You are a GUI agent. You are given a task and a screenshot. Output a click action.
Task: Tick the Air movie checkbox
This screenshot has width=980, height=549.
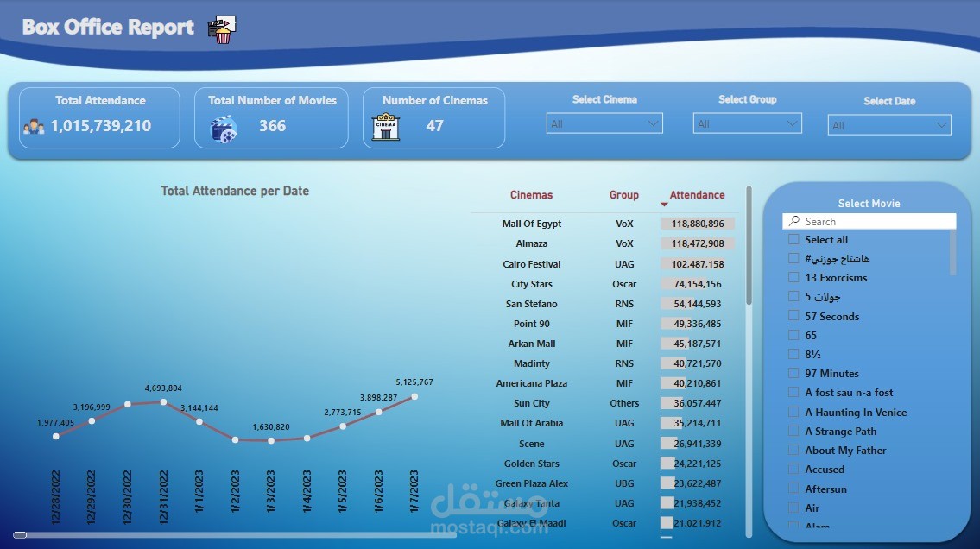(x=793, y=508)
